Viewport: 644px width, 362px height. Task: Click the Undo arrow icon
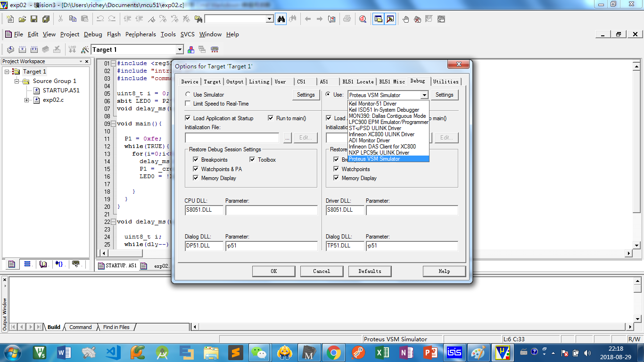100,19
